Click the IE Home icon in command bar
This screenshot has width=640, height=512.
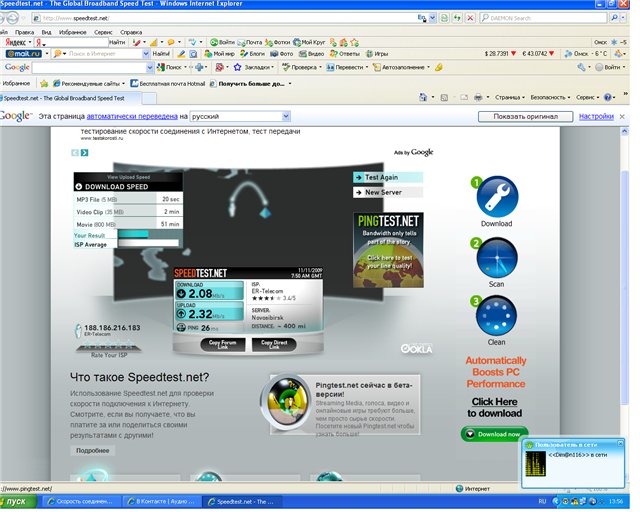tap(423, 97)
